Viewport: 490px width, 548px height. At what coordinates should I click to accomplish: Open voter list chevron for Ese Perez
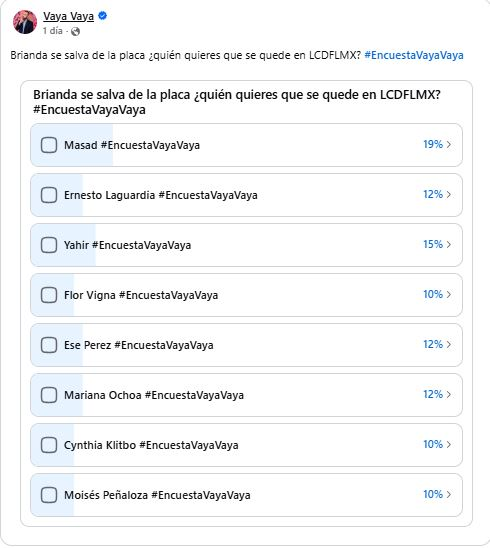pyautogui.click(x=449, y=344)
